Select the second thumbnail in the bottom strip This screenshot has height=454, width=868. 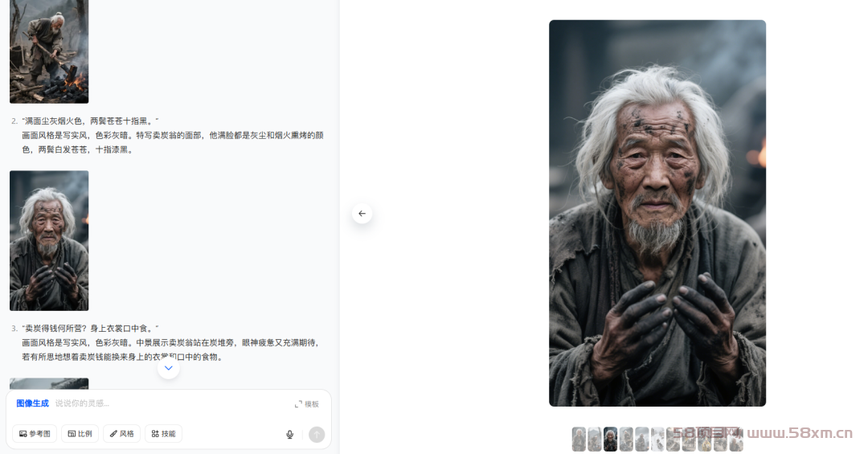click(595, 440)
